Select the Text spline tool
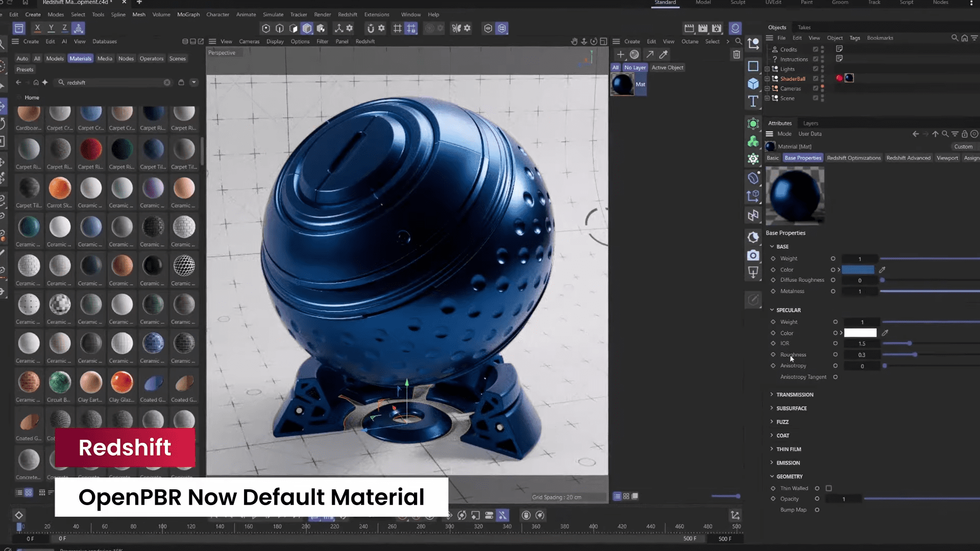This screenshot has height=551, width=980. click(x=753, y=101)
